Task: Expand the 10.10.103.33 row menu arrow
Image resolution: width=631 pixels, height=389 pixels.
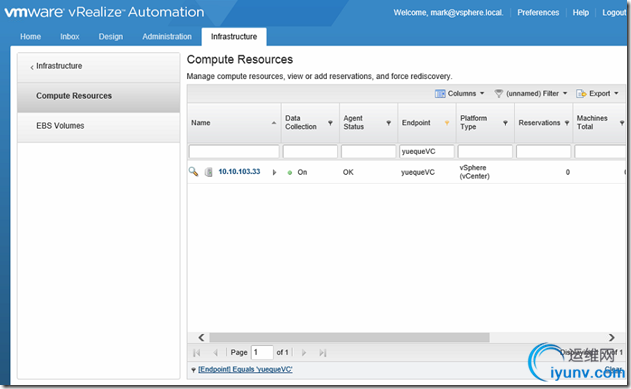Action: click(x=274, y=172)
